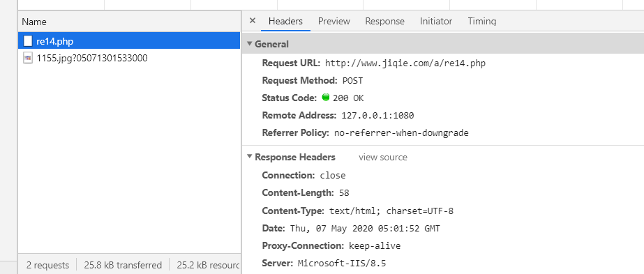
Task: Click the 1155.jpg image thumbnail icon
Action: click(27, 58)
